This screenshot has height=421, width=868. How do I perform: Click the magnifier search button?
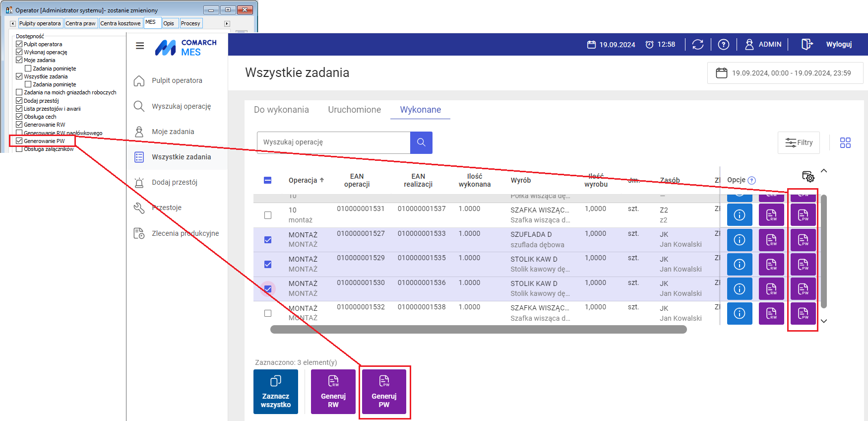tap(421, 142)
